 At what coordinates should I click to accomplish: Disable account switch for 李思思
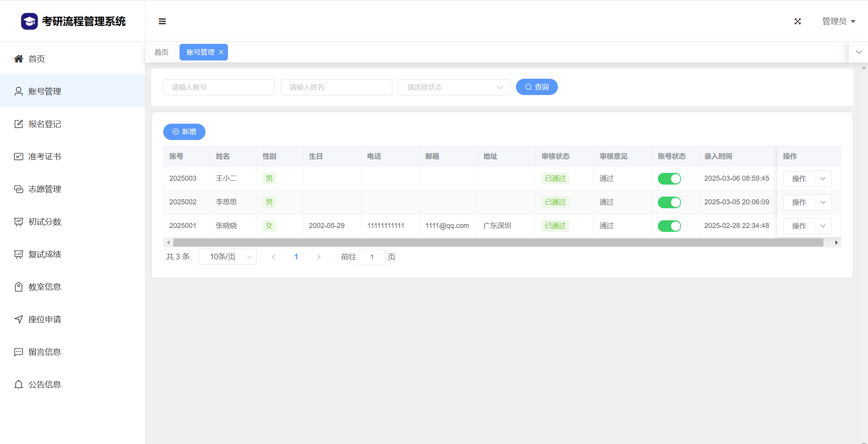[669, 202]
